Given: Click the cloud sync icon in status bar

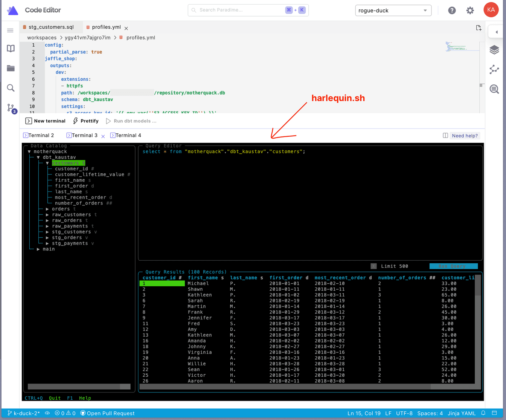Looking at the screenshot, I should click(47, 413).
